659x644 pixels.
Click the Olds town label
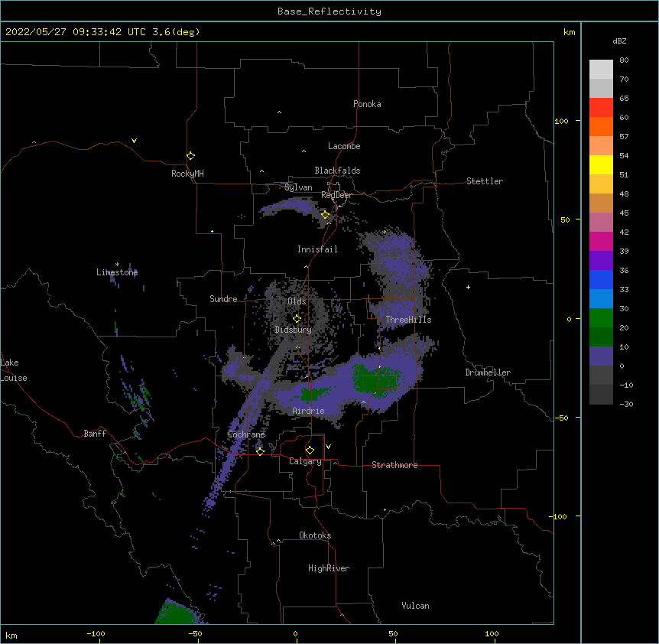(297, 301)
